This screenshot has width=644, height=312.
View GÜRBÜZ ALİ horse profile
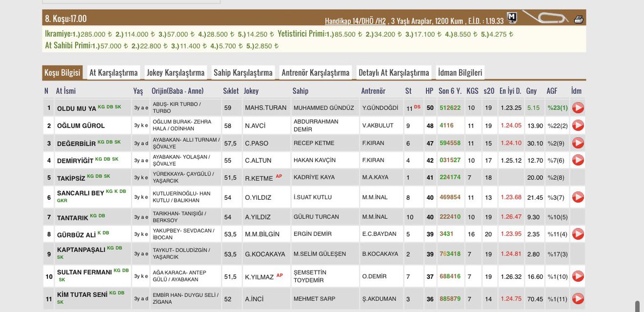pos(76,234)
